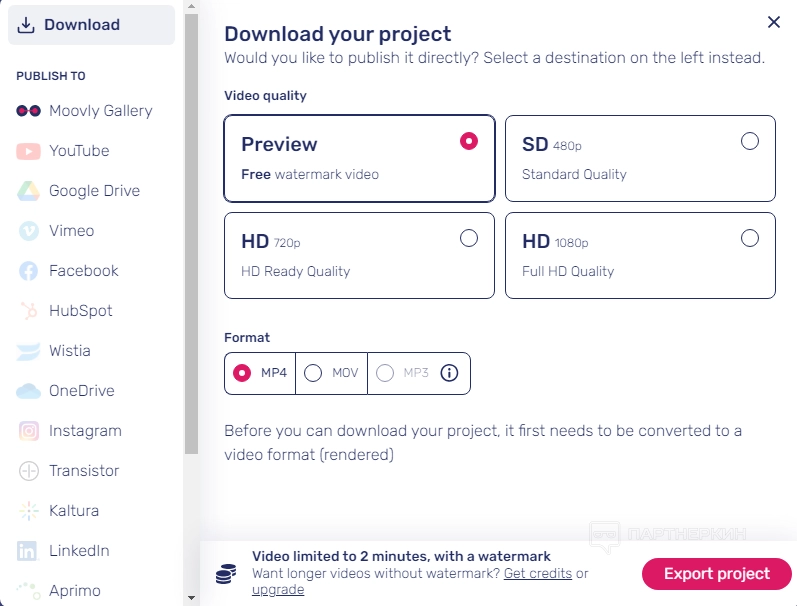Choose the HD 1080p Full HD radio
The height and width of the screenshot is (606, 797).
pyautogui.click(x=750, y=238)
